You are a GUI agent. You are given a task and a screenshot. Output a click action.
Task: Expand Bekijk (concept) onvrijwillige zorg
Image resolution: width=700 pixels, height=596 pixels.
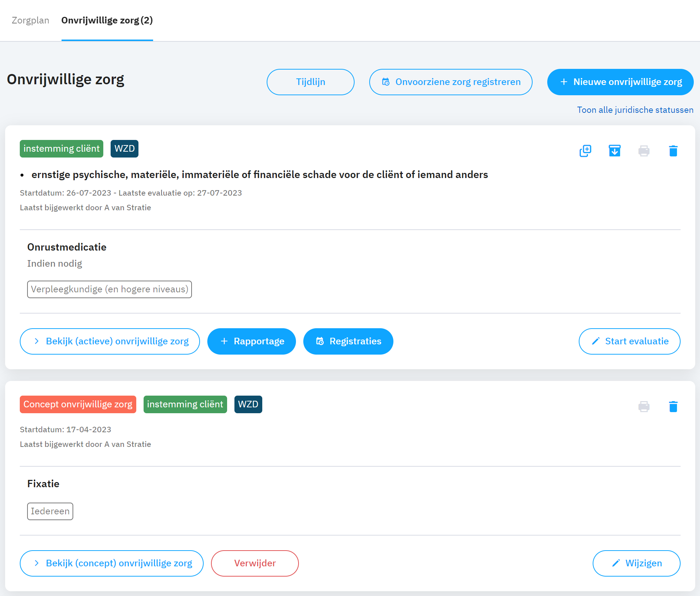(x=112, y=563)
